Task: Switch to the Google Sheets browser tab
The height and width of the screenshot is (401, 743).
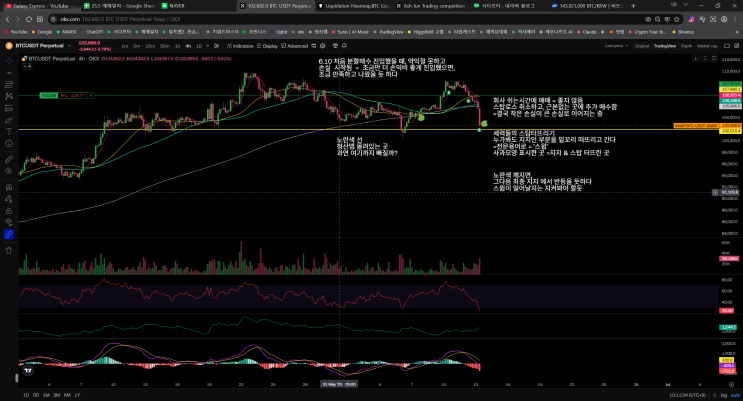Action: pos(118,6)
